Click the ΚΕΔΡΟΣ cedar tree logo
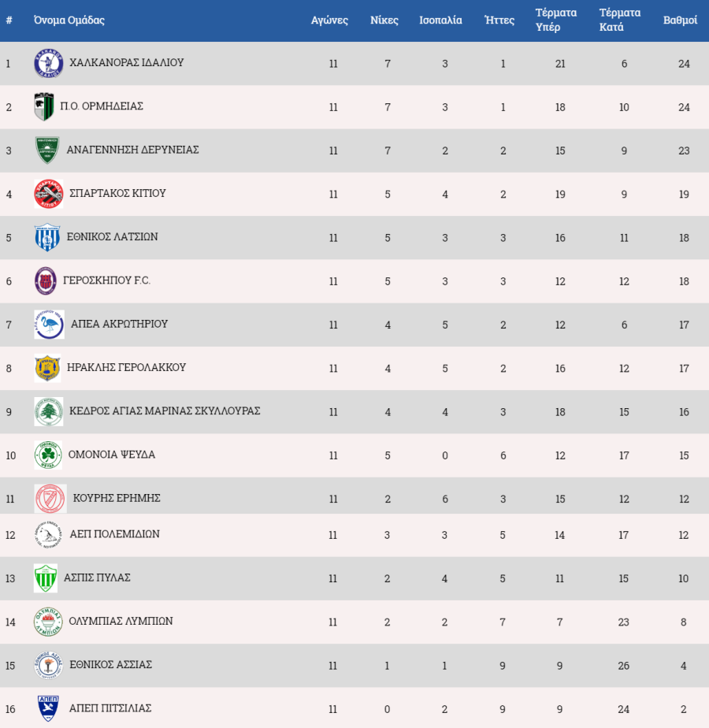The width and height of the screenshot is (709, 728). [49, 411]
